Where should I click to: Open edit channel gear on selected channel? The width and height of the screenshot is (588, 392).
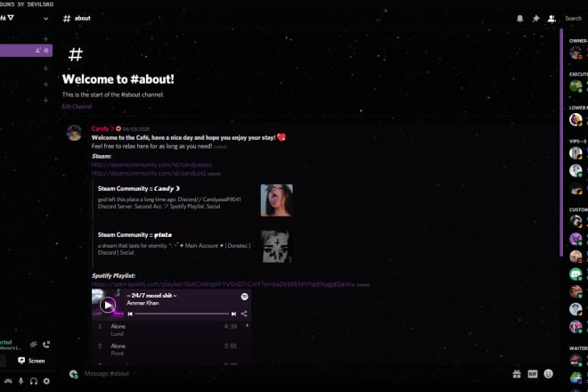click(46, 50)
